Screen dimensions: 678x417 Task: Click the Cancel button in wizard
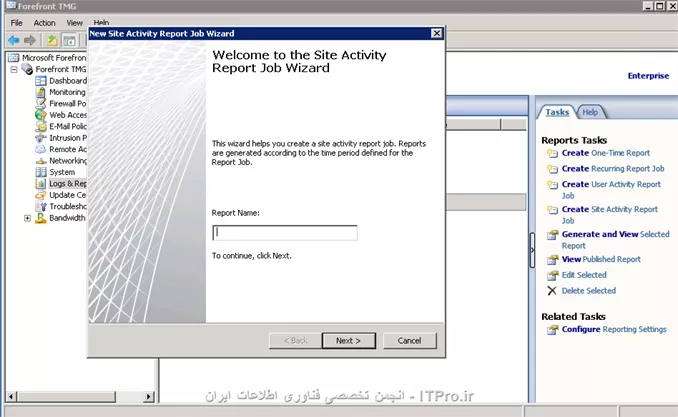click(409, 341)
